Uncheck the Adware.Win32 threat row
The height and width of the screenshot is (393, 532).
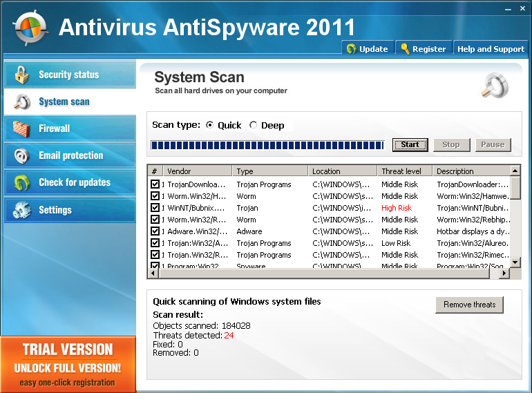pos(155,231)
